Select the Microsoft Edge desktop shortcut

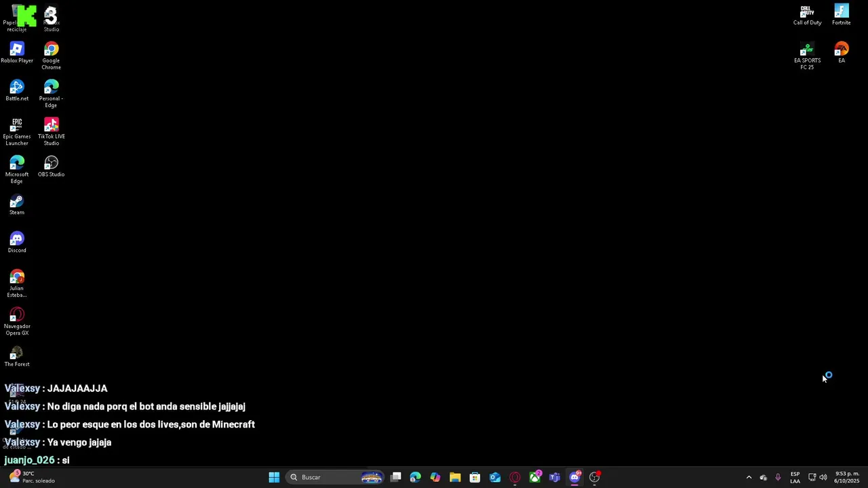pos(17,170)
